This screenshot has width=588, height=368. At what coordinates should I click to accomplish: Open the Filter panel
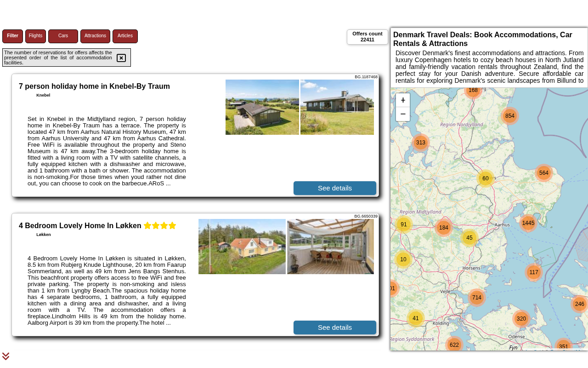tap(12, 36)
